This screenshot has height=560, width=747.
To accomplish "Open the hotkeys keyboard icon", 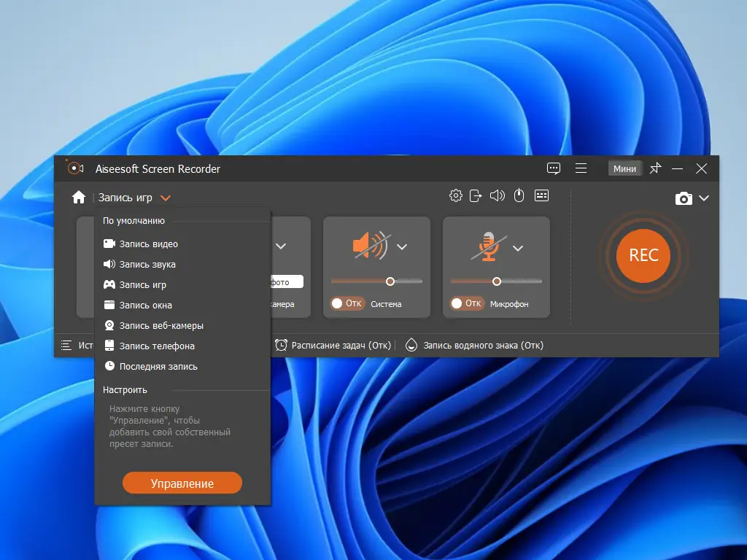I will coord(542,195).
